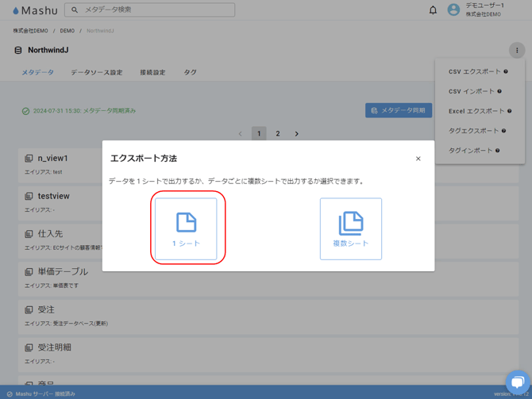Screen dimensions: 532x399
Task: Select Excel エクスポート menu entry
Action: [x=476, y=111]
